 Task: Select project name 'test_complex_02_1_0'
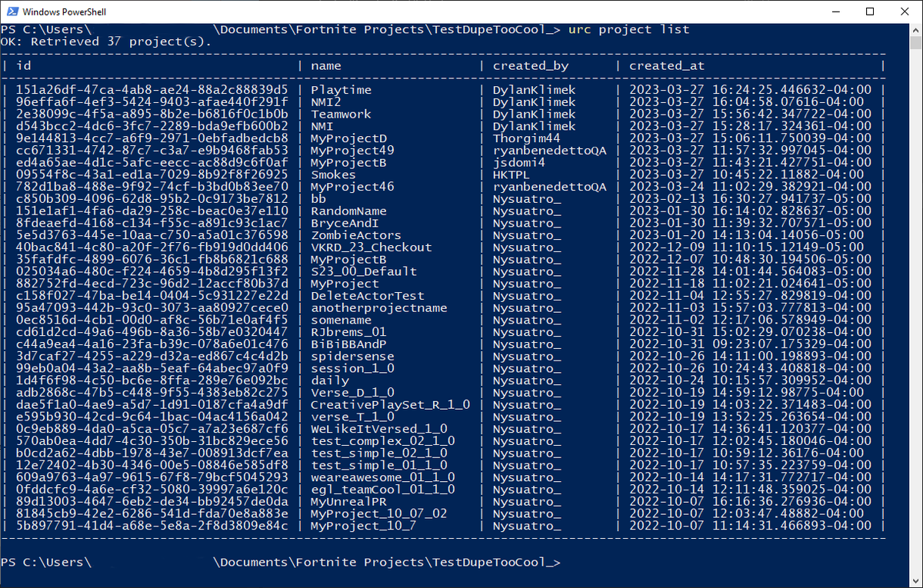pyautogui.click(x=383, y=441)
